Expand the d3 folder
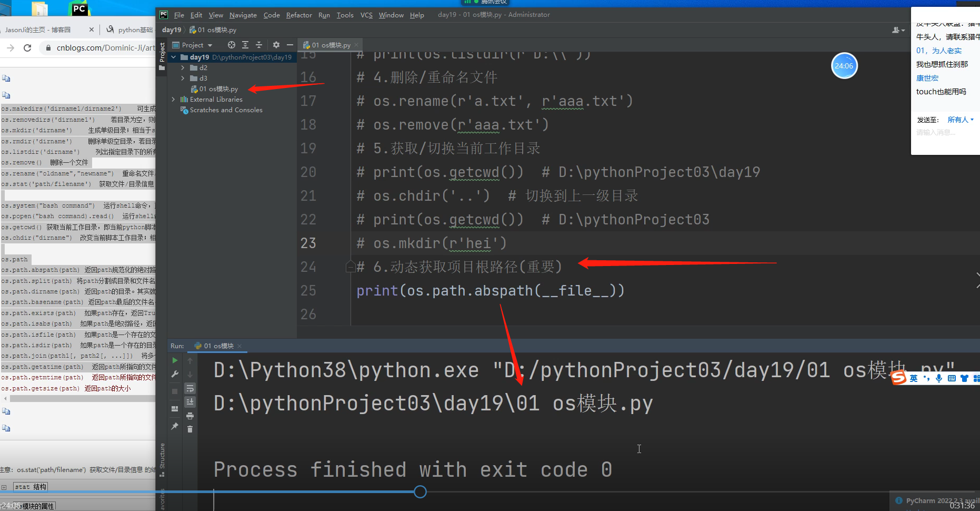980x511 pixels. click(183, 78)
